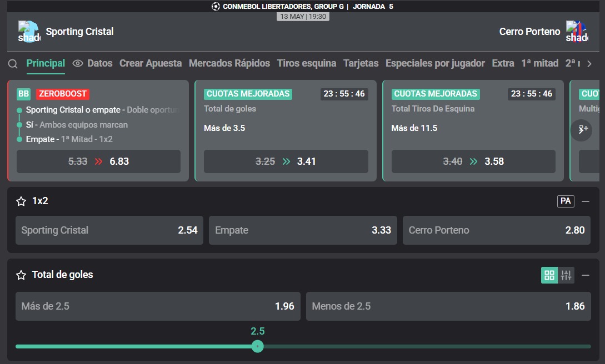Click CUOTAS MEJORADAS badge on Tiros De Esquina card
Image resolution: width=605 pixels, height=364 pixels.
click(x=436, y=94)
